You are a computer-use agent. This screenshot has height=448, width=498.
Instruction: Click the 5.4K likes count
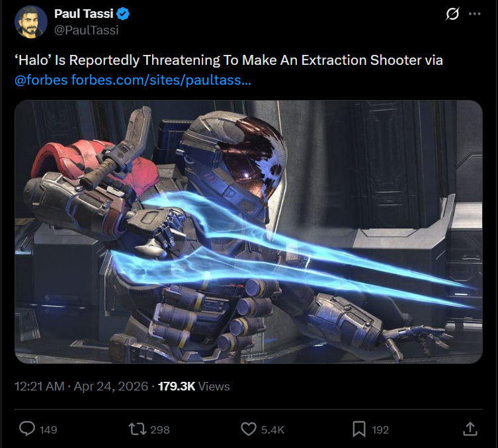tap(272, 430)
